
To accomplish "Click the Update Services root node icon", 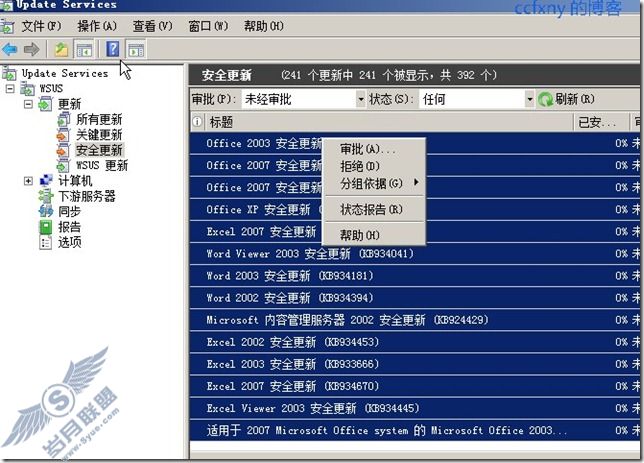I will 9,74.
